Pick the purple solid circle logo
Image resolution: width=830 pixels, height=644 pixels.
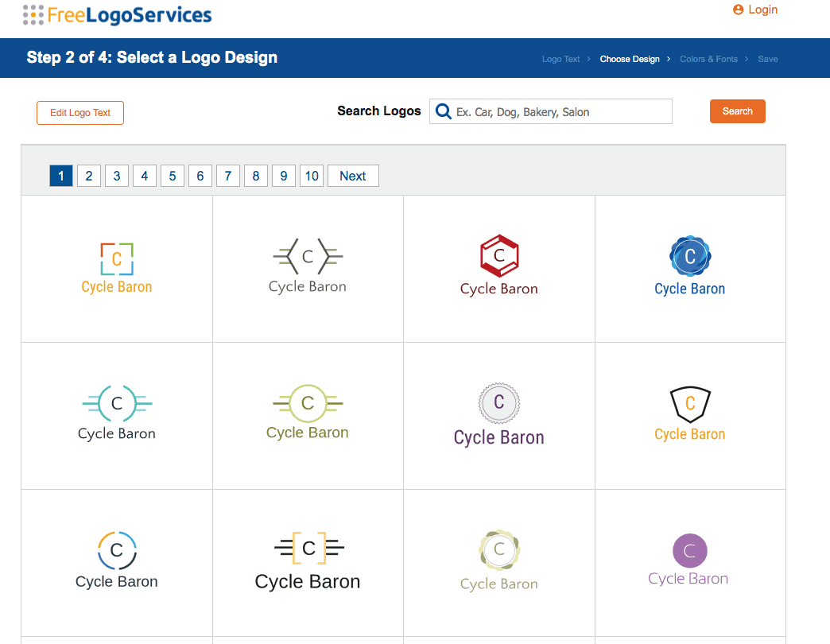[689, 560]
